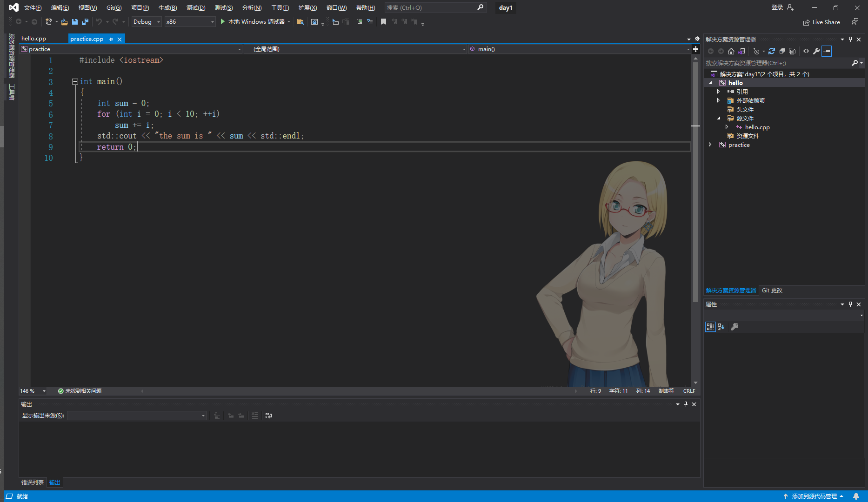868x502 pixels.
Task: Click the 搜索 (Ctrl+Q) search box
Action: click(435, 8)
